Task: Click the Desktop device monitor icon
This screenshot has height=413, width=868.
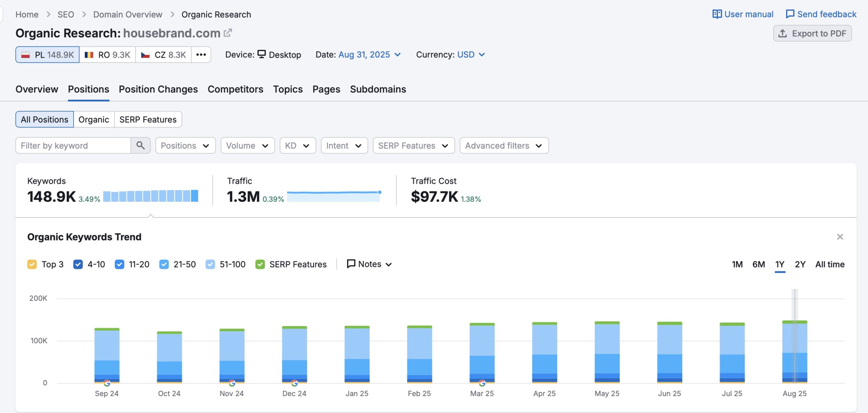Action: [261, 54]
